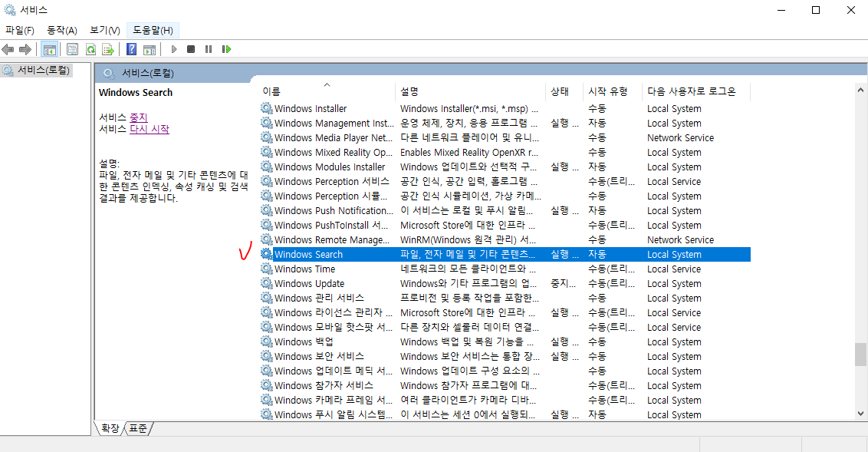Switch to the 표준 tab

[138, 428]
